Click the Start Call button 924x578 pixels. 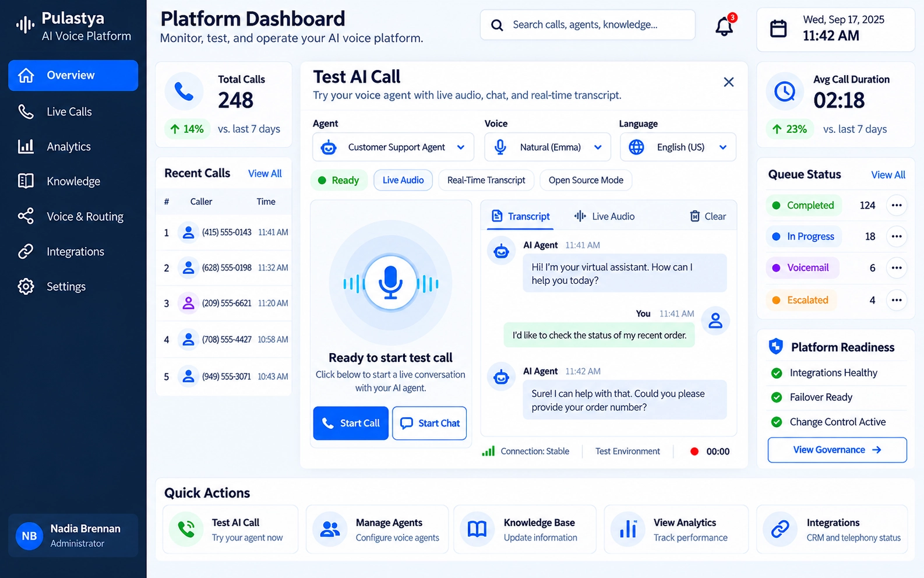pos(351,423)
